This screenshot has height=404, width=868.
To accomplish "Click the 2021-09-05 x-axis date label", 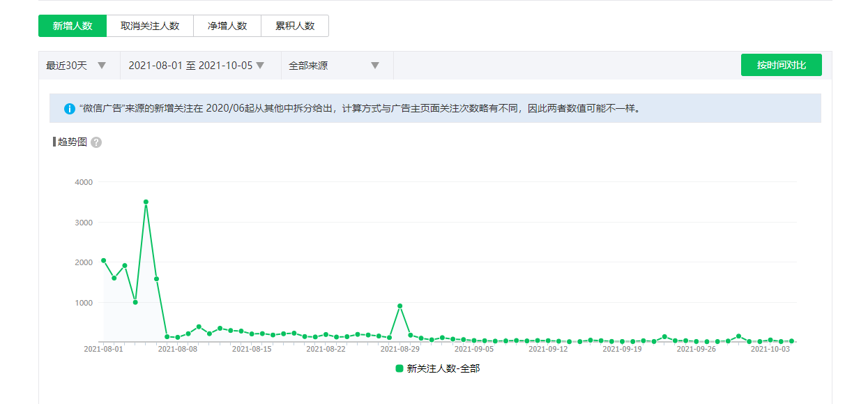I will pyautogui.click(x=474, y=349).
